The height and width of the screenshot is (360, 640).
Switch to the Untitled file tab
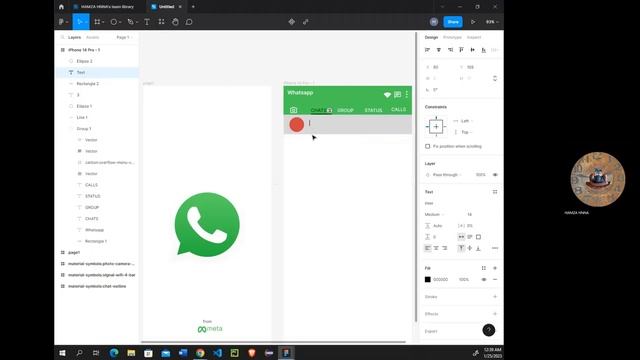tap(167, 7)
